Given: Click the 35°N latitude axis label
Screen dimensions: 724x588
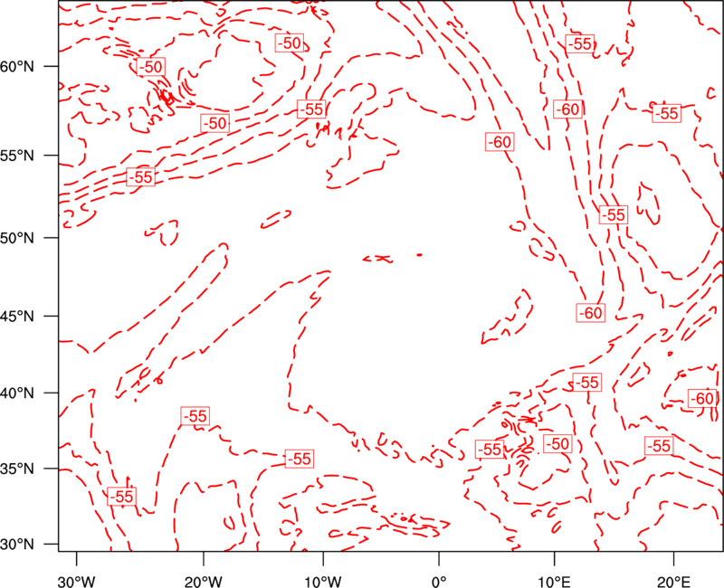Looking at the screenshot, I should [17, 469].
